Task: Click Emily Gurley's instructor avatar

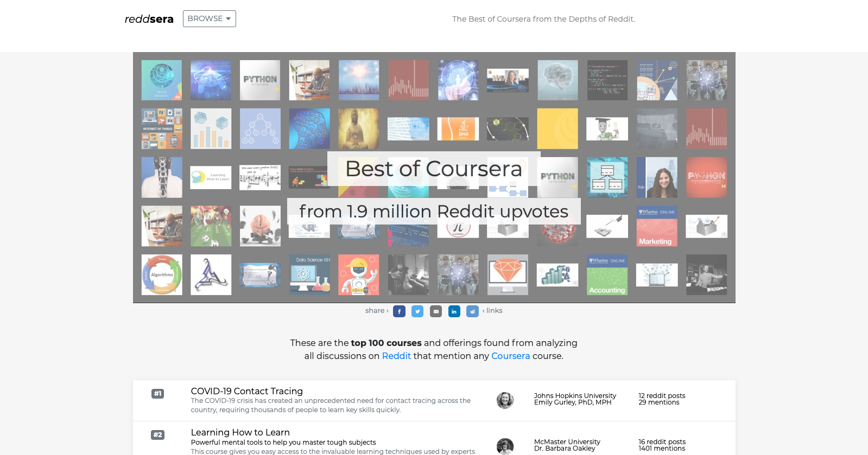Action: point(505,400)
